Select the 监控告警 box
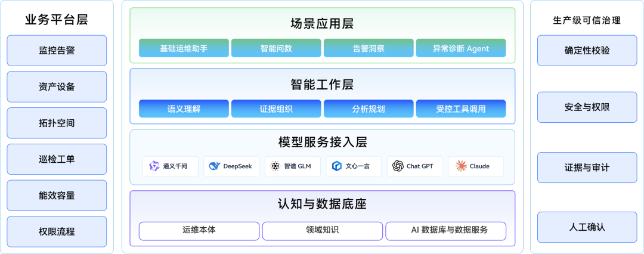This screenshot has height=254, width=644. click(57, 51)
